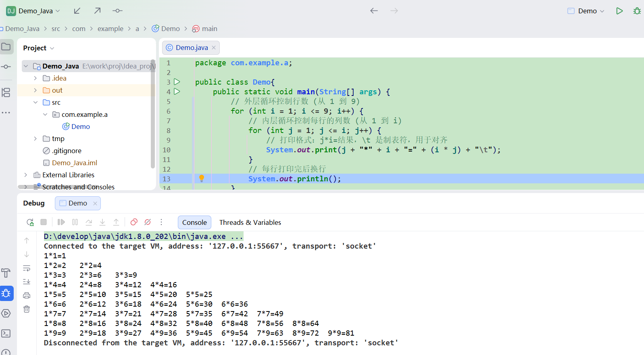Click the example breadcrumb
The height and width of the screenshot is (355, 644).
[x=110, y=29]
